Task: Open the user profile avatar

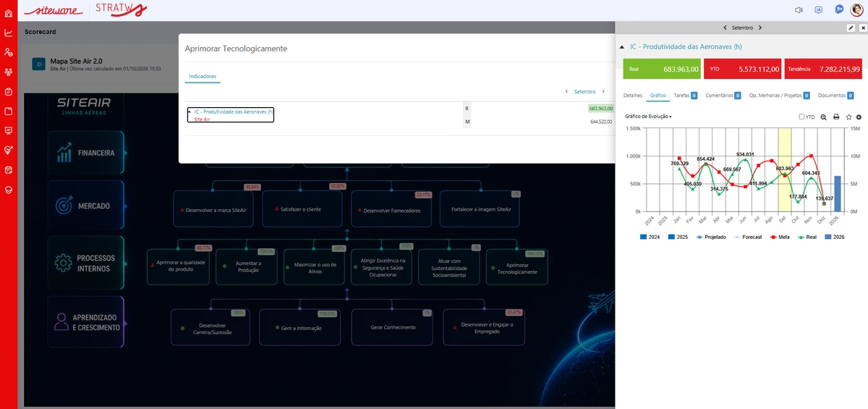Action: [856, 10]
